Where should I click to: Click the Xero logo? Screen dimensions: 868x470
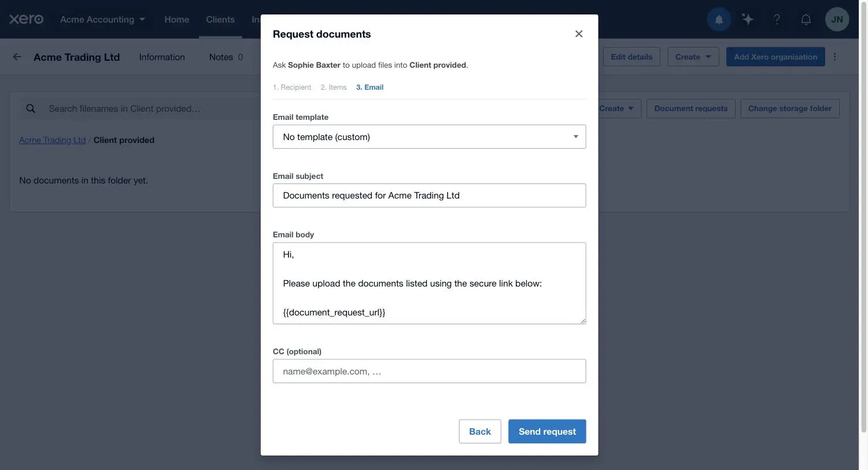coord(26,19)
